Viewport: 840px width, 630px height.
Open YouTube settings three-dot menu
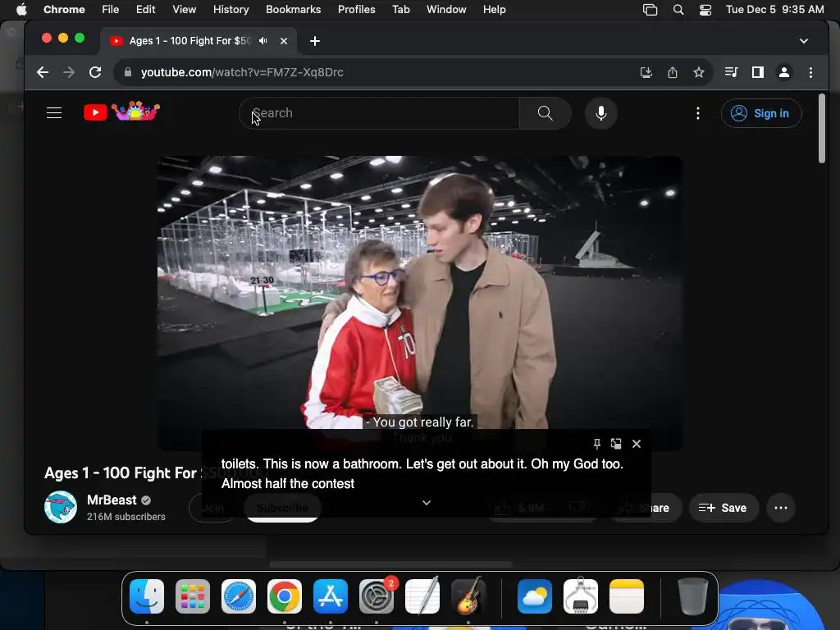pyautogui.click(x=697, y=113)
